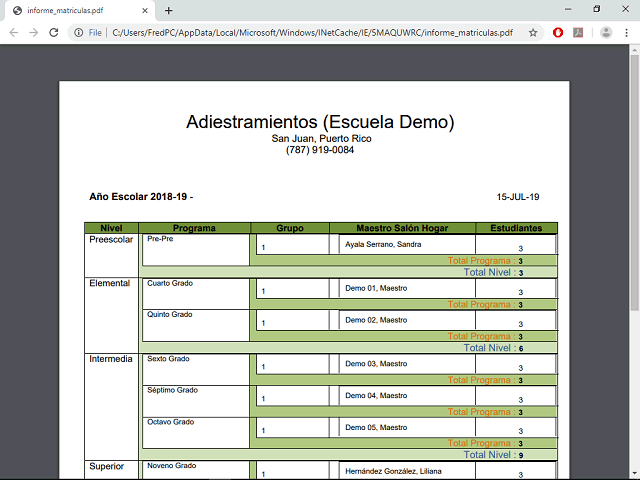This screenshot has width=640, height=480.
Task: Click 'Total Programa' under Quinto Grado
Action: click(485, 336)
